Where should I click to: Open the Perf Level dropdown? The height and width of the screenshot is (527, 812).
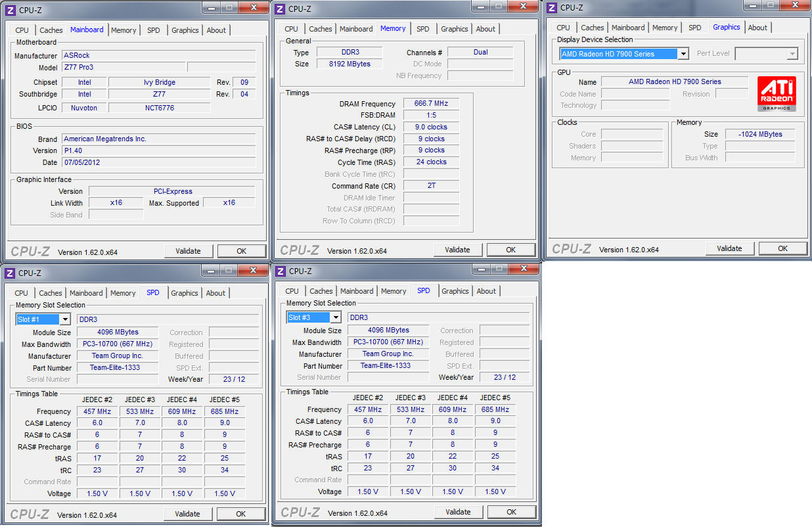(792, 54)
